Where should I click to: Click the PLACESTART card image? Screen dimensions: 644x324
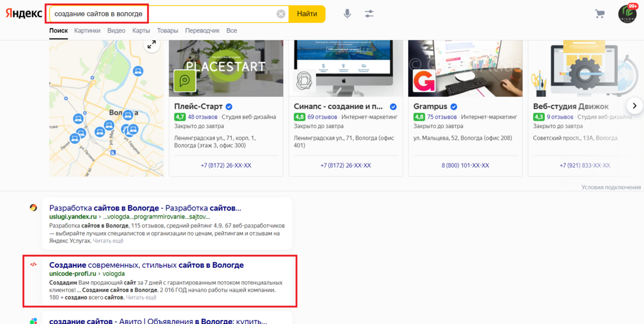226,68
